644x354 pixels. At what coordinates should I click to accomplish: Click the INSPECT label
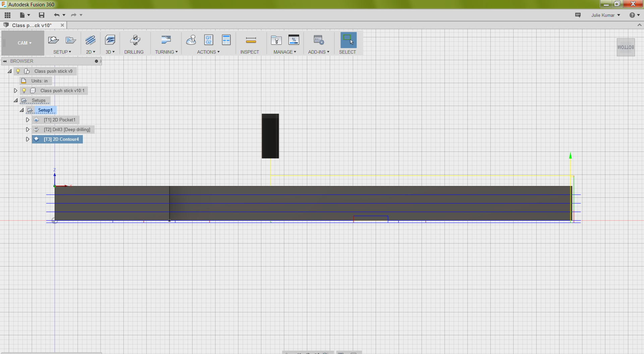(x=250, y=52)
